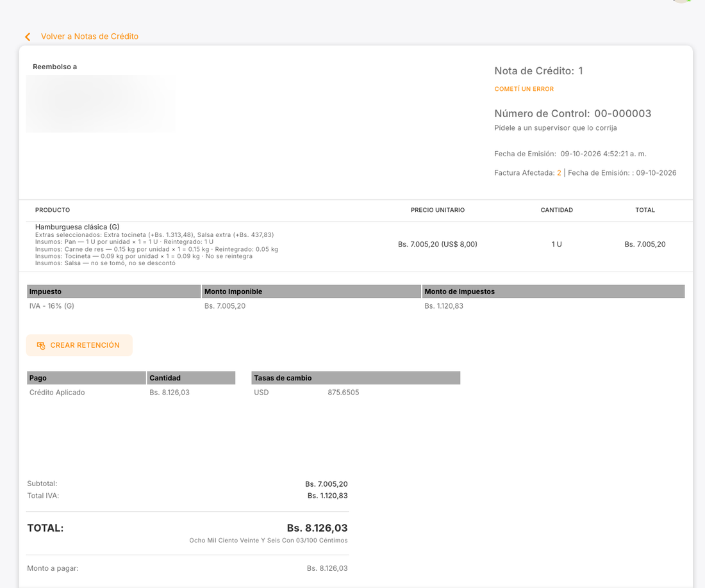This screenshot has height=588, width=705.
Task: Click the Insumos: Carne de res line
Action: pyautogui.click(x=156, y=249)
